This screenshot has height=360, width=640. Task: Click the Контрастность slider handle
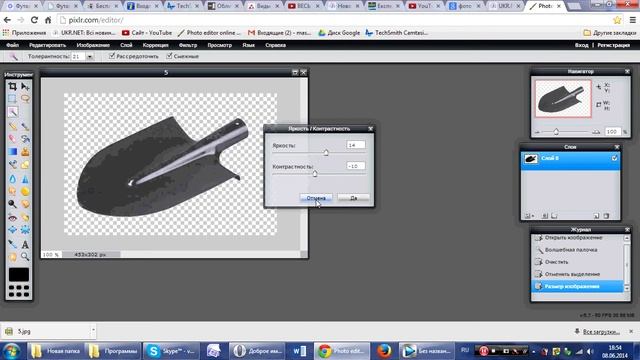315,173
